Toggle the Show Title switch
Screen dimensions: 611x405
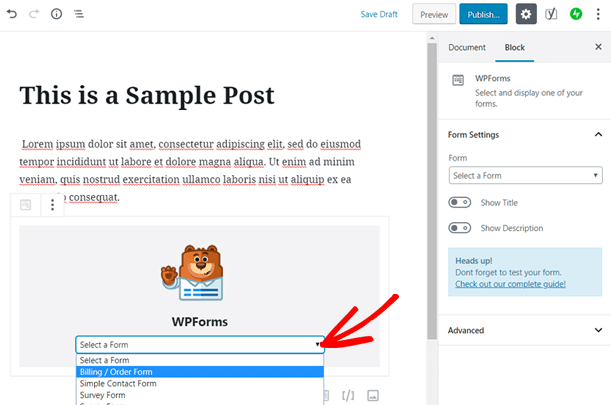[459, 202]
